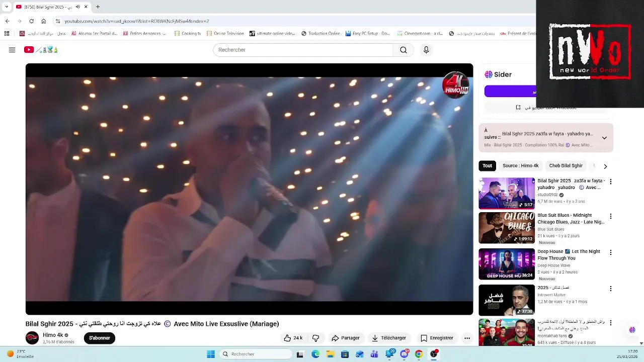The height and width of the screenshot is (362, 644).
Task: Open the Fadel Chaker 2025 video thumbnail
Action: pyautogui.click(x=507, y=300)
